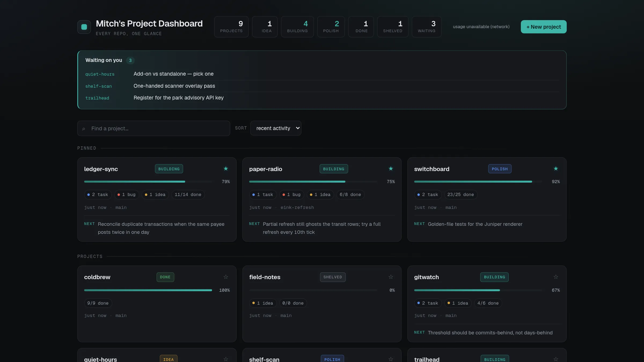Viewport: 644px width, 362px height.
Task: Pin field-notes using its star
Action: point(391,277)
